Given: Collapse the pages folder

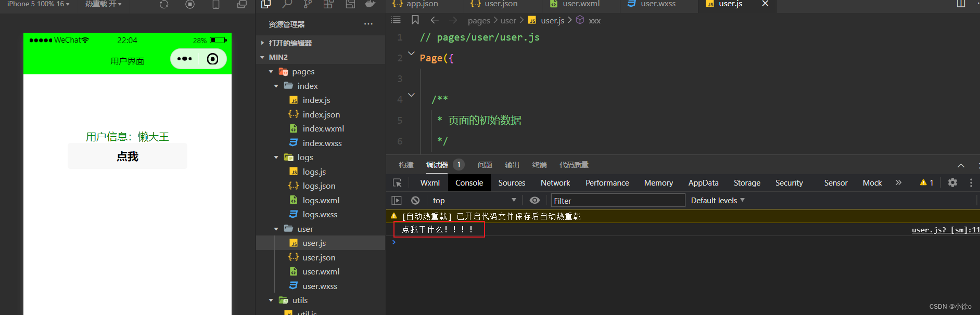Looking at the screenshot, I should pyautogui.click(x=321, y=72).
